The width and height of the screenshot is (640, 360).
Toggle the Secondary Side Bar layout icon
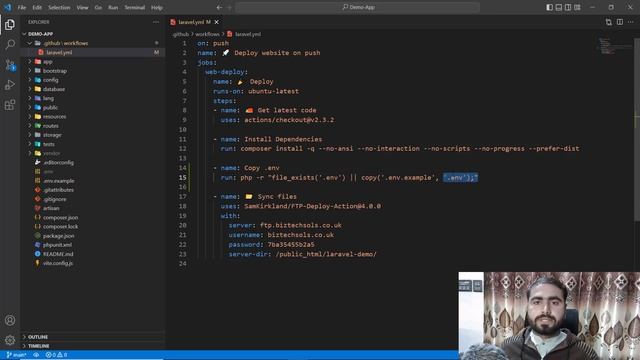coord(568,7)
